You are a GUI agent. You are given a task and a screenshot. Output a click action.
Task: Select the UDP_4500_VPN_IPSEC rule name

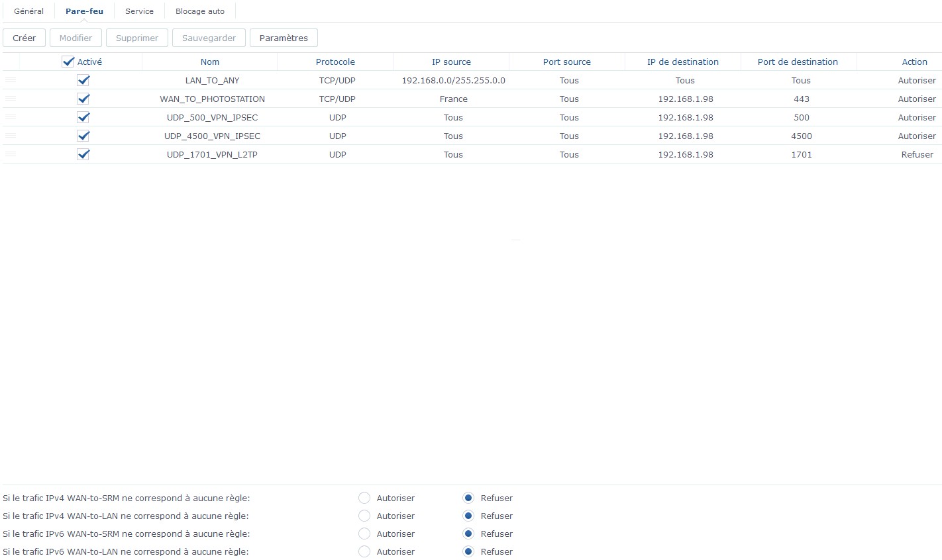[212, 136]
